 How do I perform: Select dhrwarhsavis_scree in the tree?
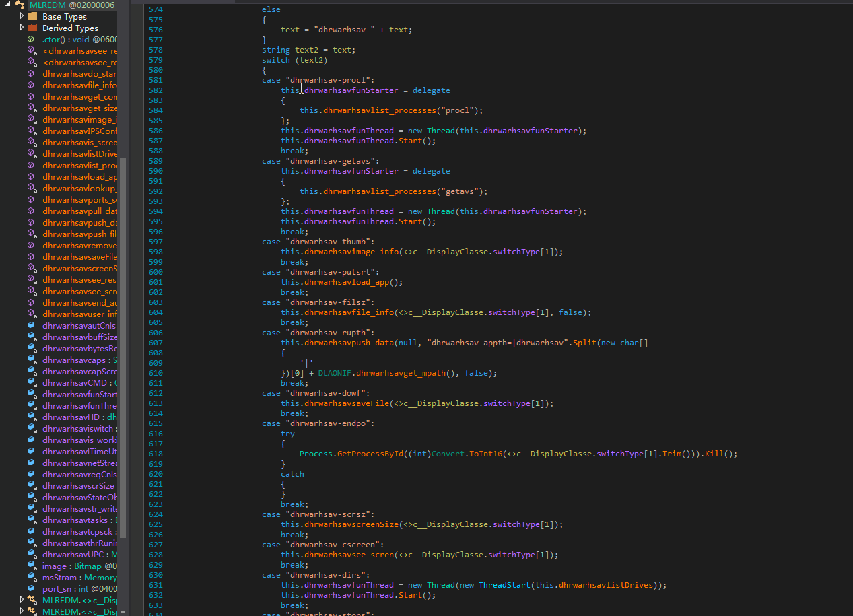tap(80, 142)
